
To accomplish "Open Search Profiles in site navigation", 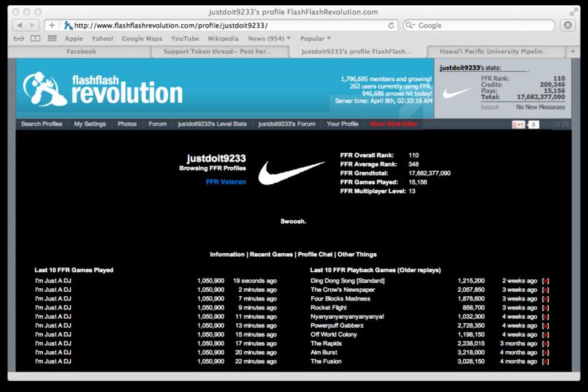I will coord(42,124).
